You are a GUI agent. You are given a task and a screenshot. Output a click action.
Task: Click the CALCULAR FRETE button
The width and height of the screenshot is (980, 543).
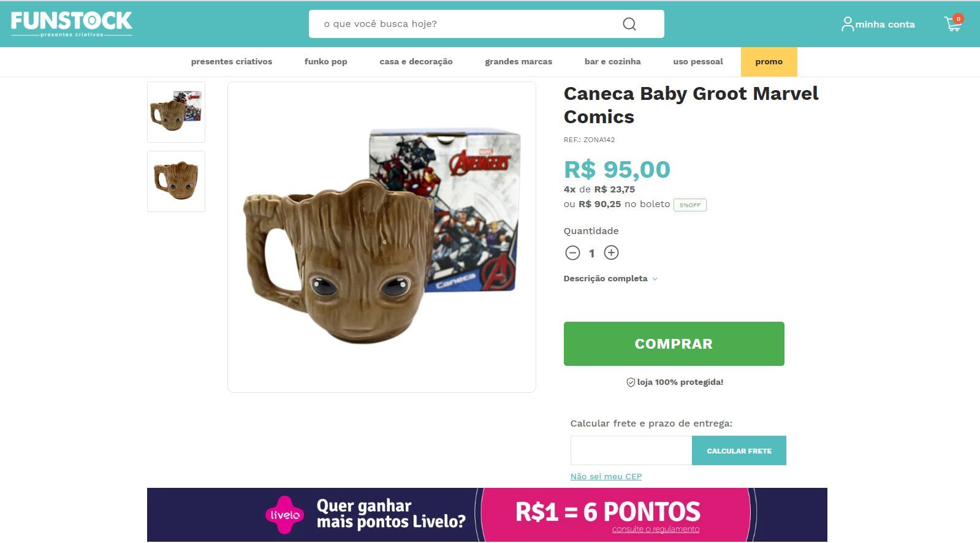pyautogui.click(x=739, y=450)
